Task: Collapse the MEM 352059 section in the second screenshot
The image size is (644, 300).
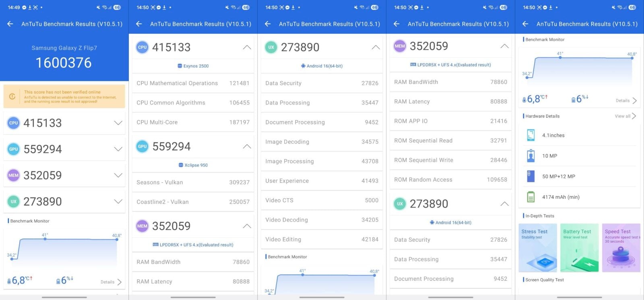Action: click(247, 226)
